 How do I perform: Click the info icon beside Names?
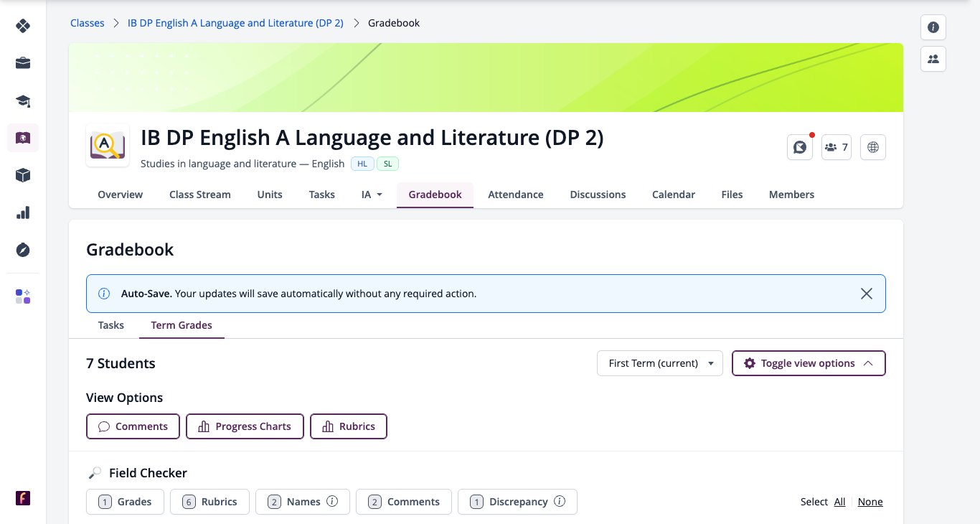tap(332, 502)
